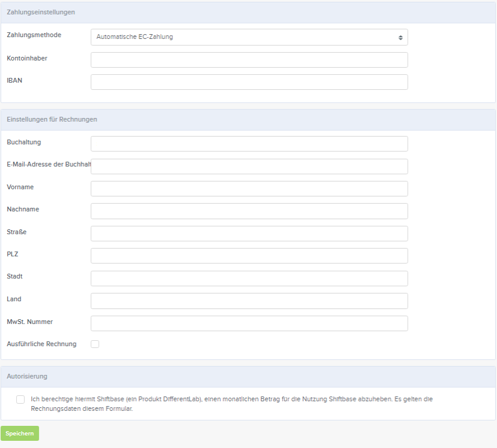Tick the Shiftbase authorization checkbox

[x=20, y=399]
